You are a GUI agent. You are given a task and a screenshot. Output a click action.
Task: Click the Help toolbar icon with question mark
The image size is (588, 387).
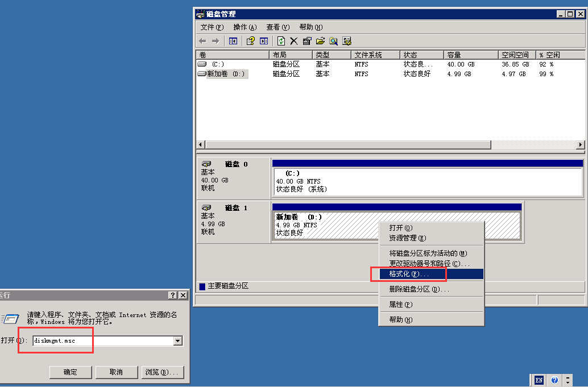click(250, 41)
